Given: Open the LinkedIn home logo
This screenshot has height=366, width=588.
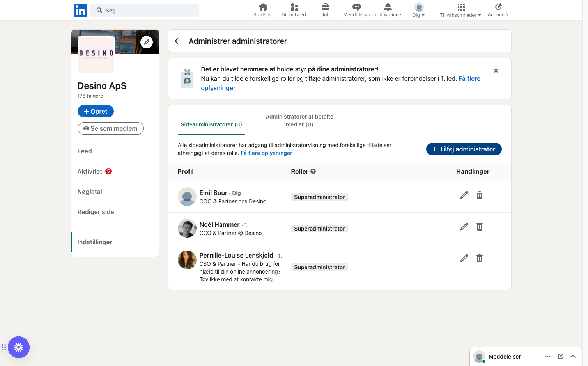Looking at the screenshot, I should (80, 10).
